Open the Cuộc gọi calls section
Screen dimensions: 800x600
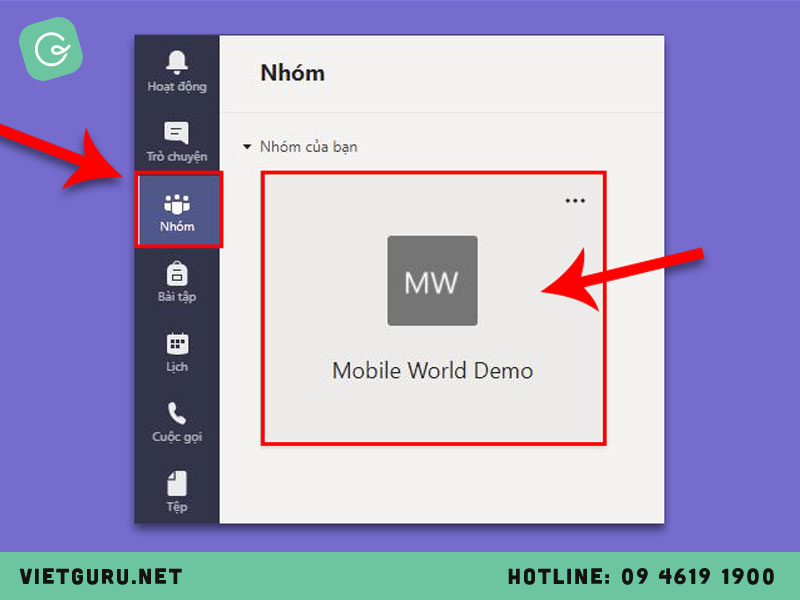click(x=177, y=422)
